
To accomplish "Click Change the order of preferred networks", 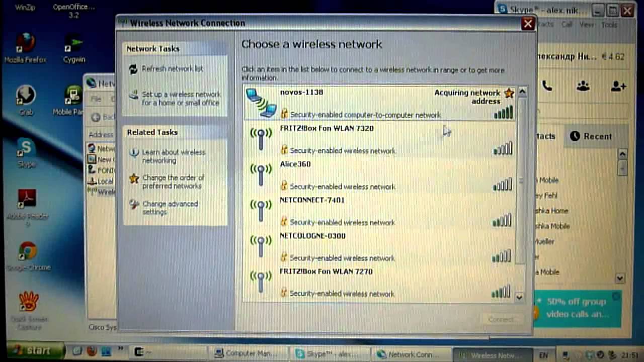I will pos(173,182).
